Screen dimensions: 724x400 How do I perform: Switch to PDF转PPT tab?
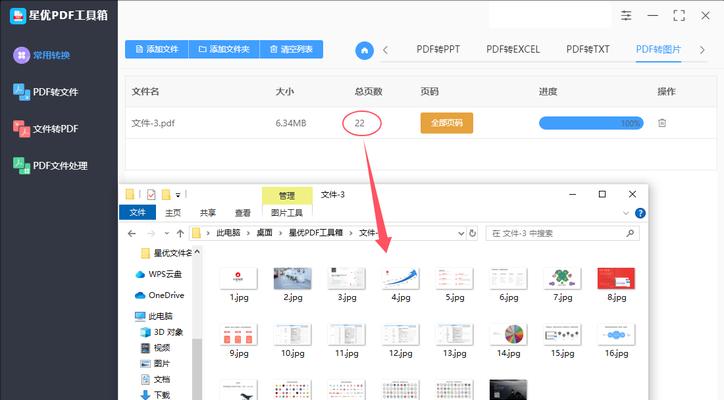tap(438, 49)
